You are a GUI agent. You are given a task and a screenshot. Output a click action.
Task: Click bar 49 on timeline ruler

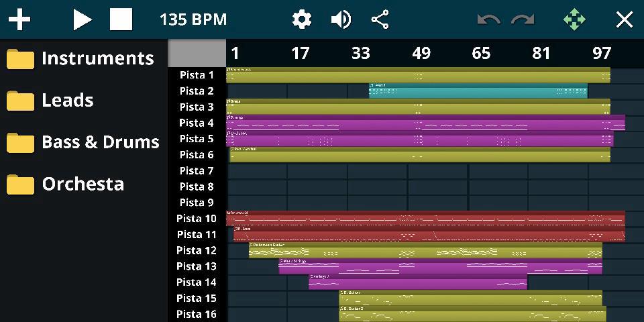click(x=421, y=53)
